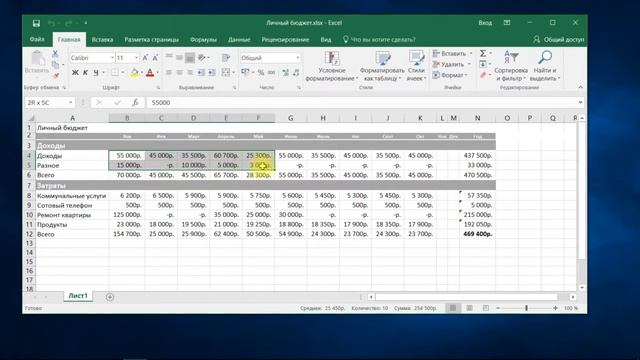
Task: Click zoom in plus button
Action: tap(555, 308)
